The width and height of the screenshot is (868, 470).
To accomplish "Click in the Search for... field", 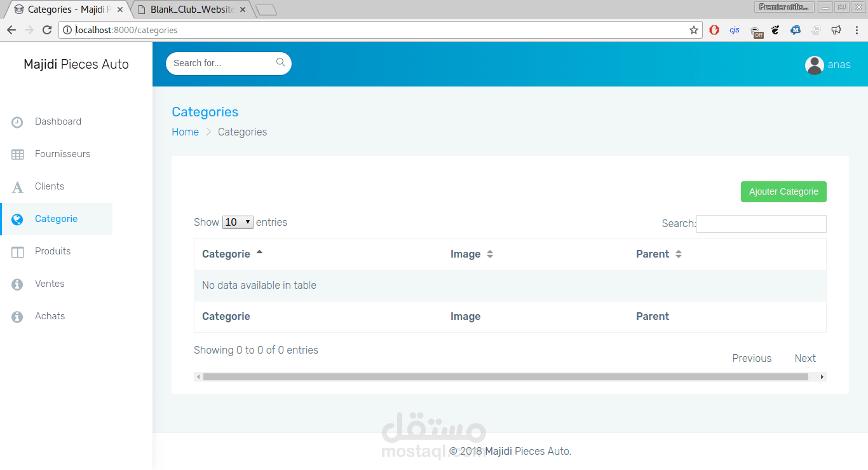I will coord(229,64).
